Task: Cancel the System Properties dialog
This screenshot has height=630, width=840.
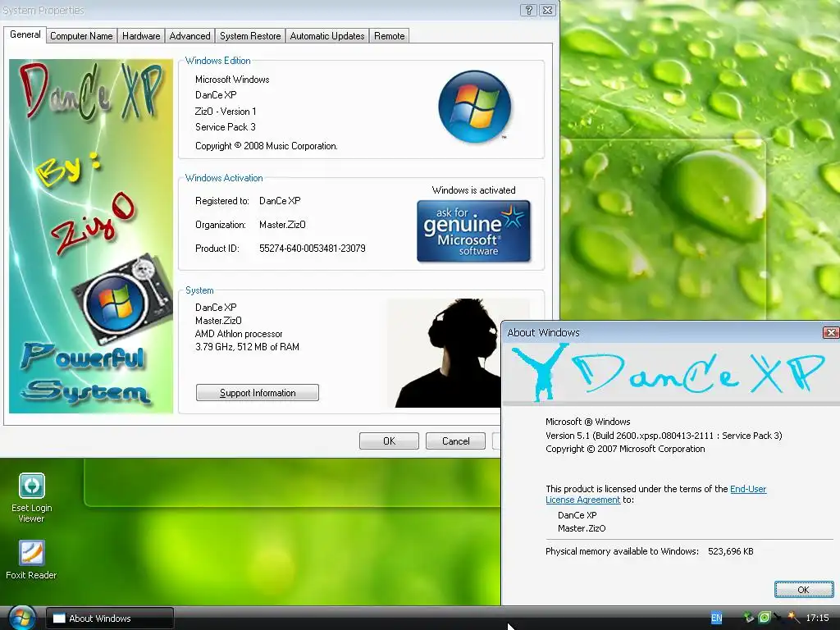Action: coord(455,441)
